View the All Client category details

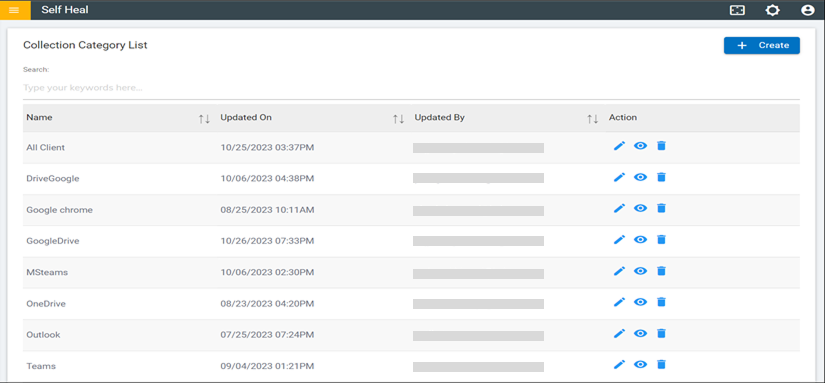click(640, 146)
